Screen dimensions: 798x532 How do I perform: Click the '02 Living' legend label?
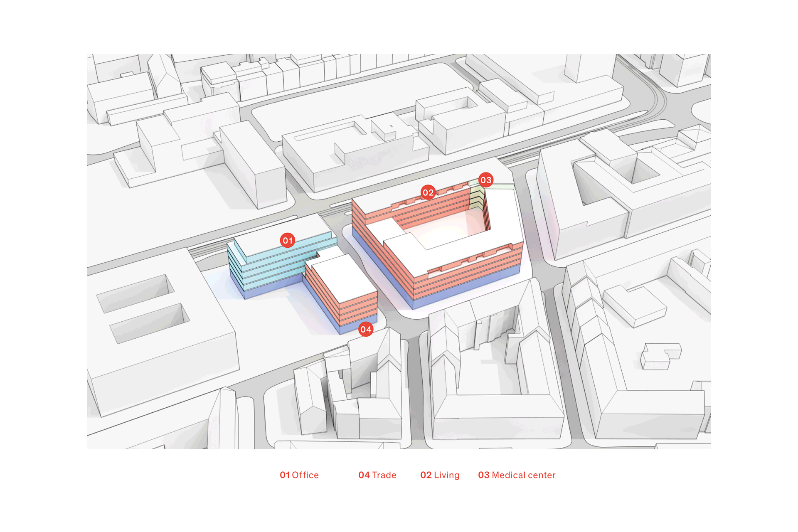click(440, 475)
